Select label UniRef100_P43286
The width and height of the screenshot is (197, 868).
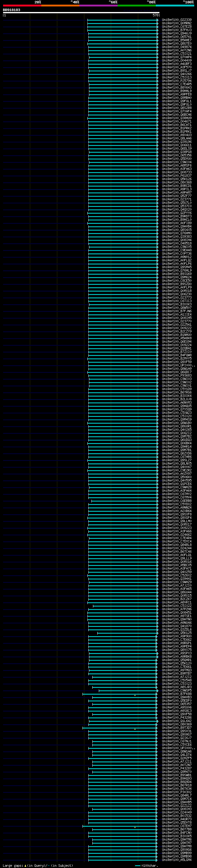click(x=176, y=717)
